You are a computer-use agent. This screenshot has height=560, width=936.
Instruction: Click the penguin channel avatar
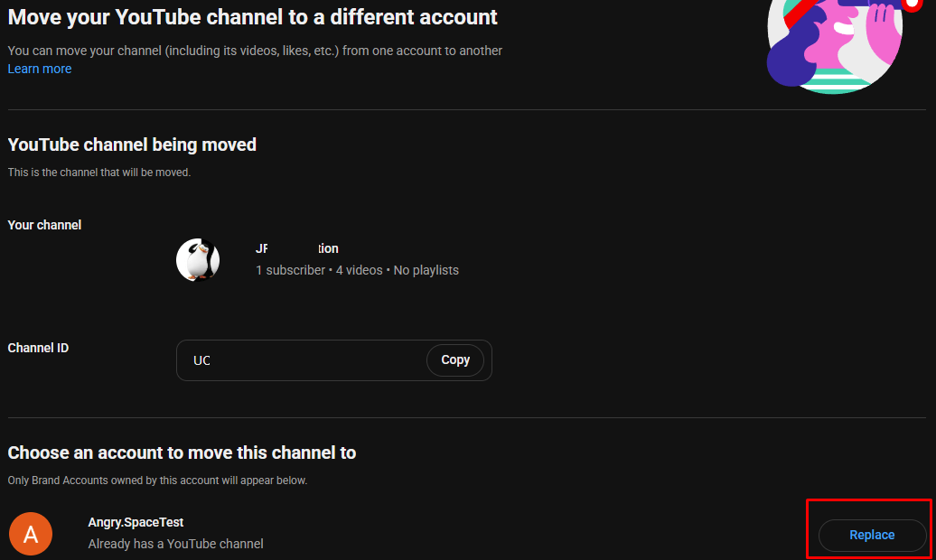pos(198,260)
